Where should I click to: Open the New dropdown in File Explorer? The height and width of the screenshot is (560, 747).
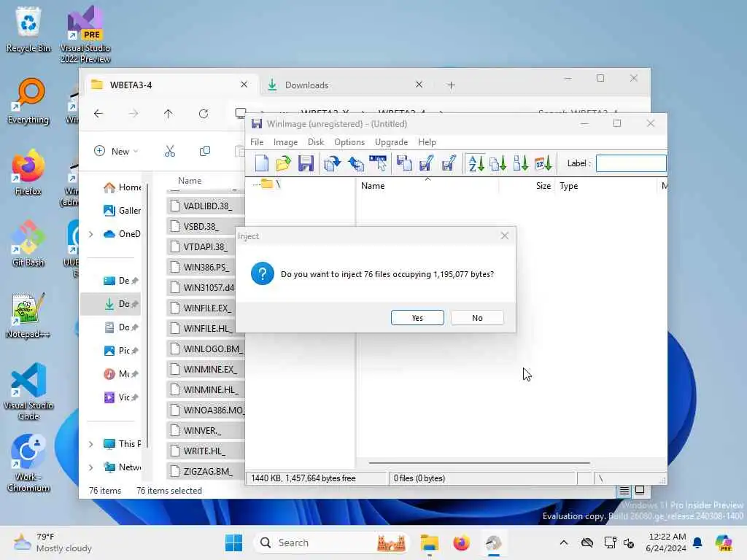[116, 151]
